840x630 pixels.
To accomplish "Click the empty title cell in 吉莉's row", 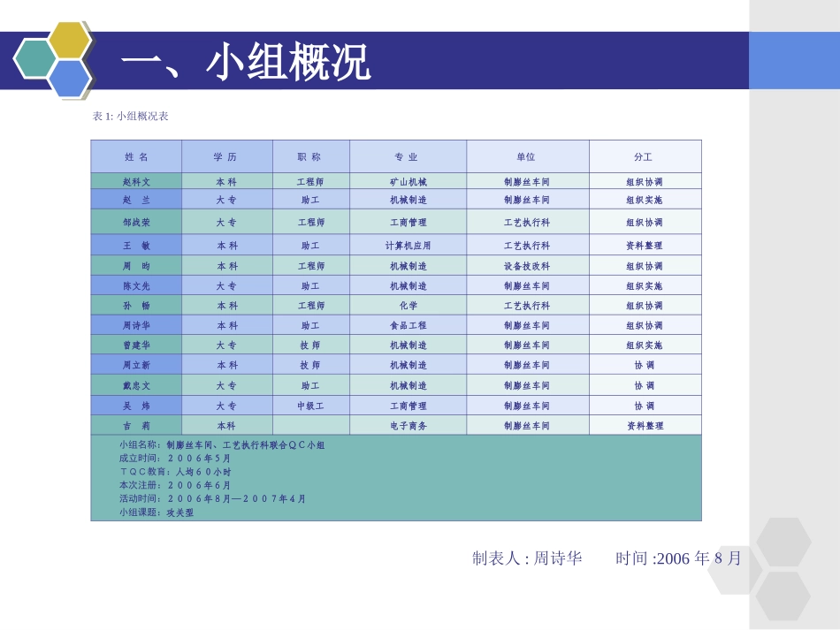I will tap(311, 426).
